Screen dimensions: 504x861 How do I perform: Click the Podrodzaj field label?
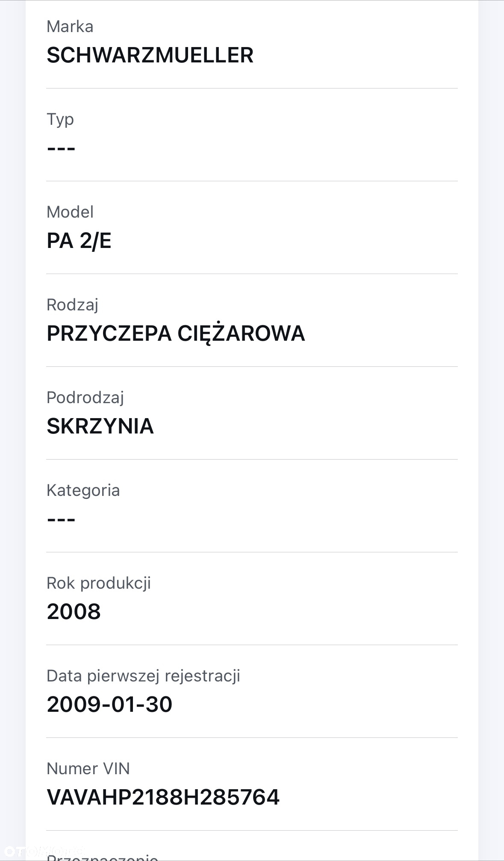85,398
